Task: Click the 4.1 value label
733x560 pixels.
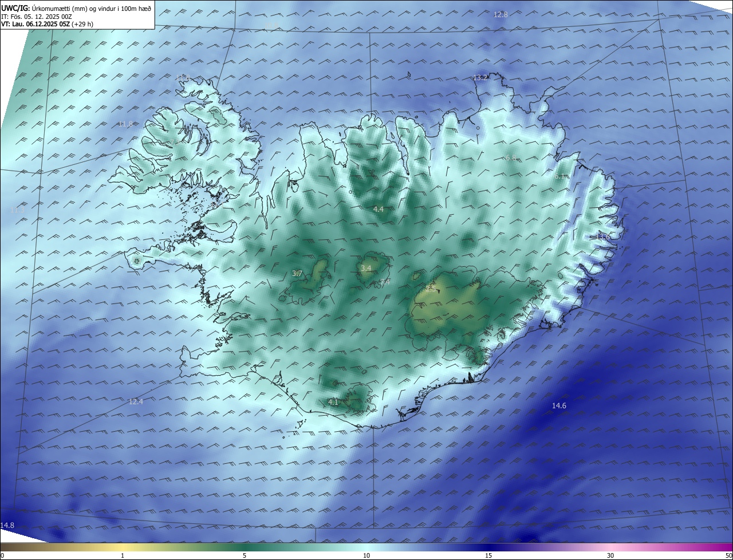Action: (x=333, y=402)
